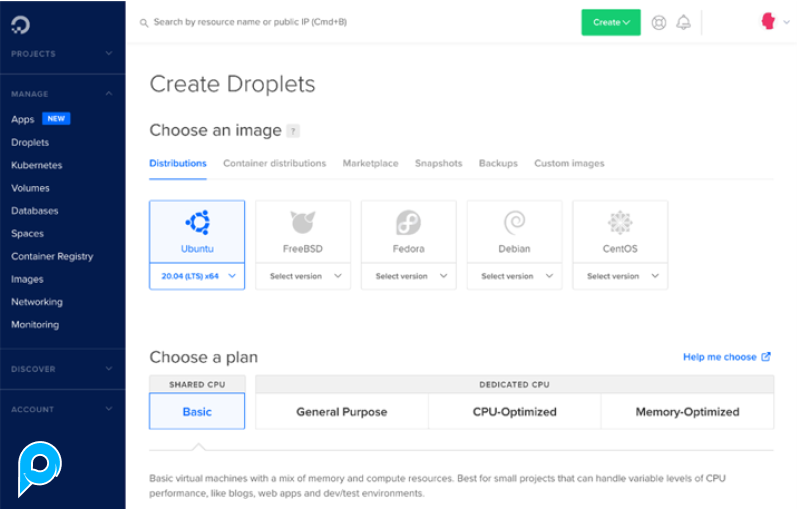Choose the CPU-Optimized plan
Viewport: 810px width, 509px height.
[514, 411]
